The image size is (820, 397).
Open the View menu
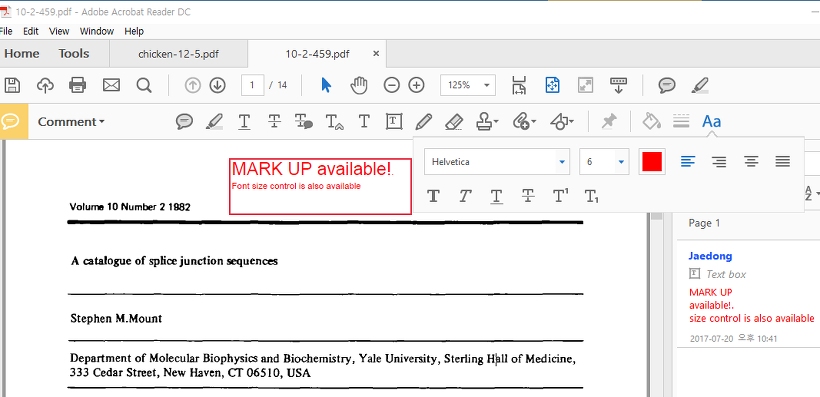(59, 31)
